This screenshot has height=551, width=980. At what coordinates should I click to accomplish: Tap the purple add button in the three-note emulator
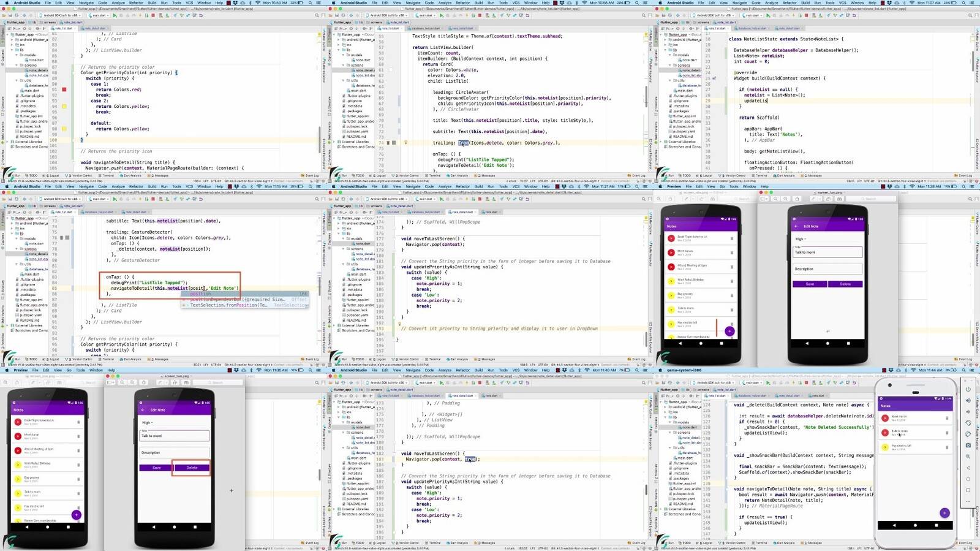point(944,512)
